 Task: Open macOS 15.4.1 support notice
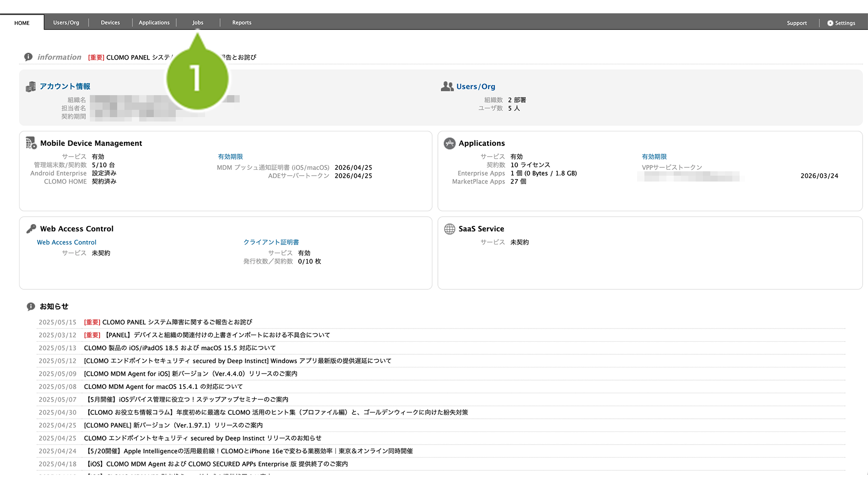click(163, 386)
